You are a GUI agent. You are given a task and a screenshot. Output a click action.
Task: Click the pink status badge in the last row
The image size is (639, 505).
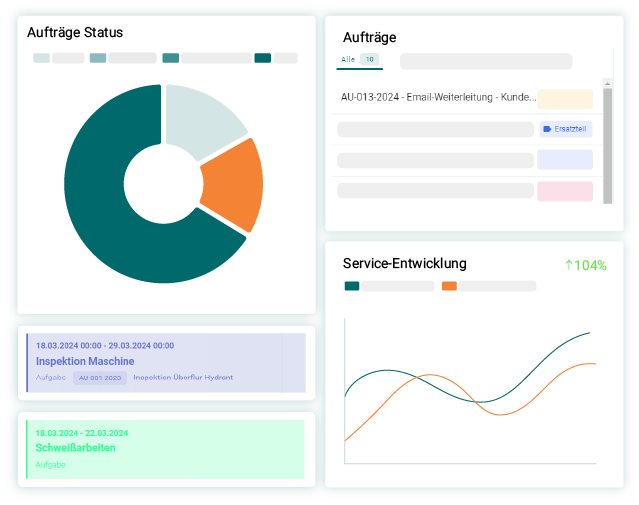tap(565, 191)
